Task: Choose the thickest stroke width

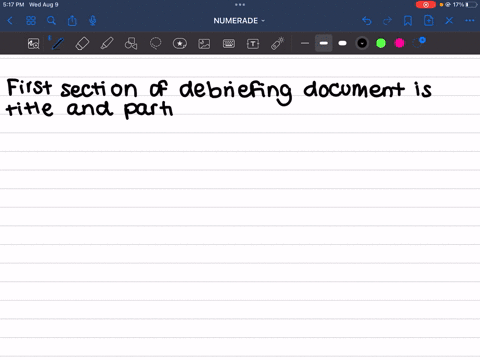Action: point(342,43)
